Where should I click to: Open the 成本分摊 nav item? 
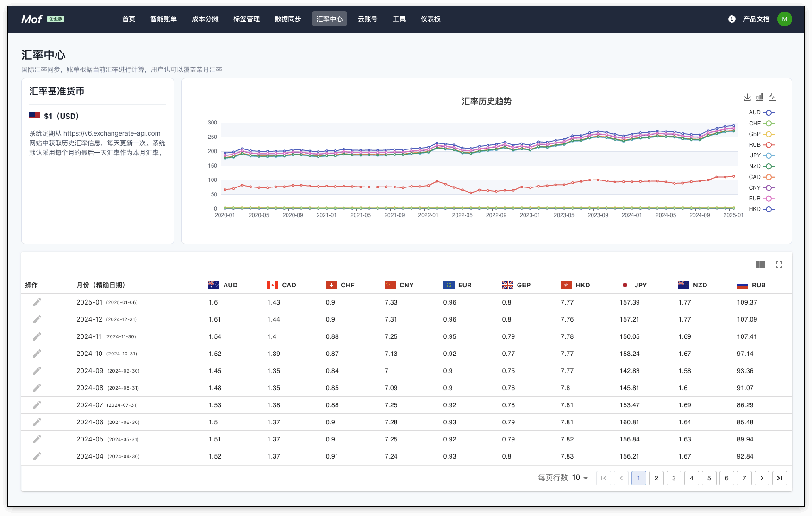tap(205, 19)
